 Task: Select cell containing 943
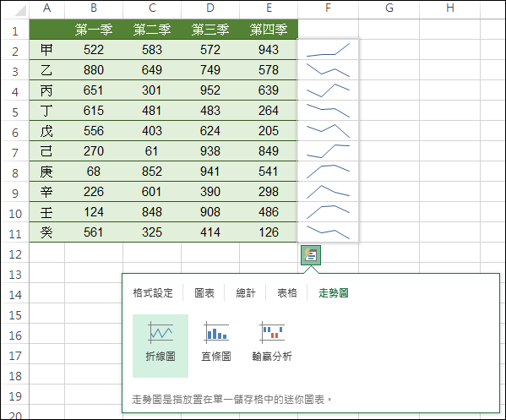[x=269, y=50]
